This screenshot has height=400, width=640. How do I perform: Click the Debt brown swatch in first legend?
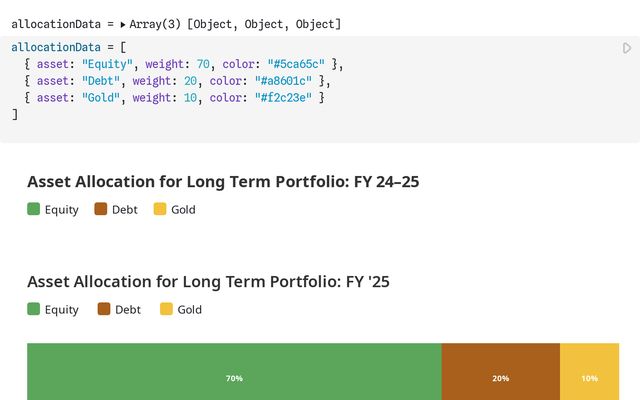pyautogui.click(x=100, y=209)
